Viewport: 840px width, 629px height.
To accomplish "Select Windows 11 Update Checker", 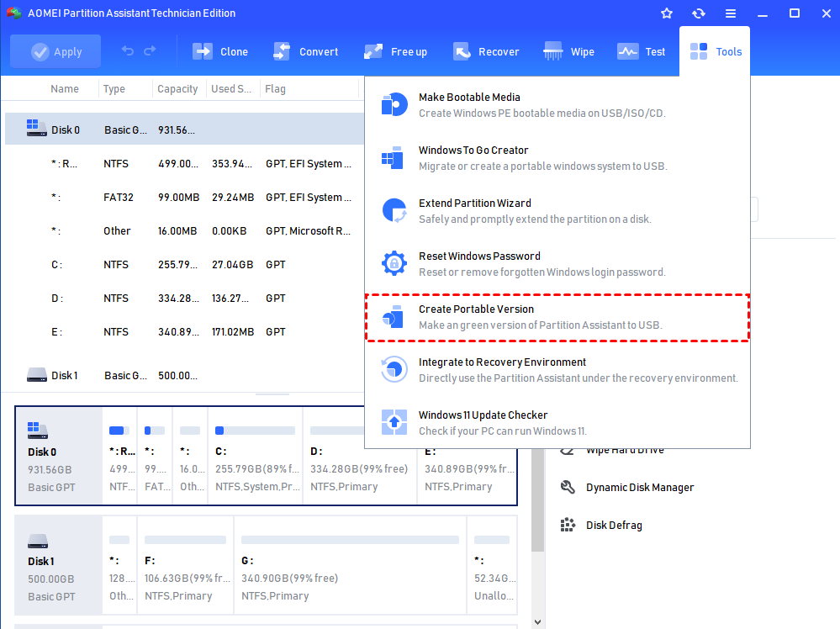I will click(557, 423).
